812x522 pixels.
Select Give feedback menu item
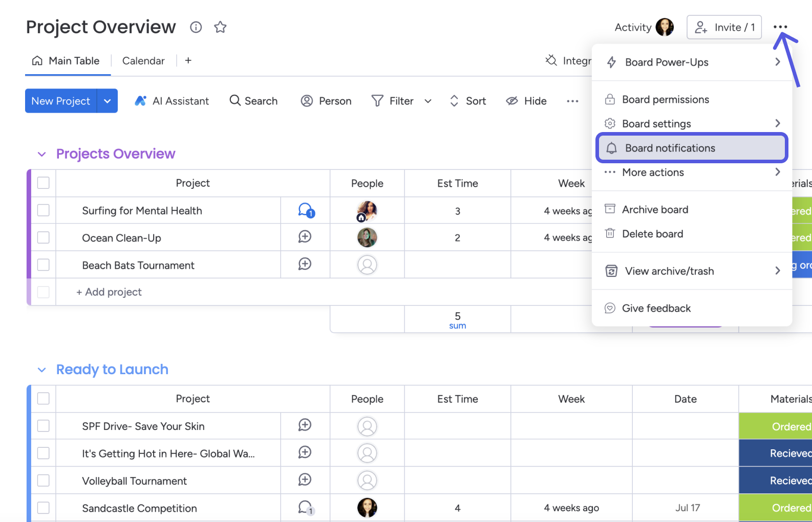pos(692,308)
